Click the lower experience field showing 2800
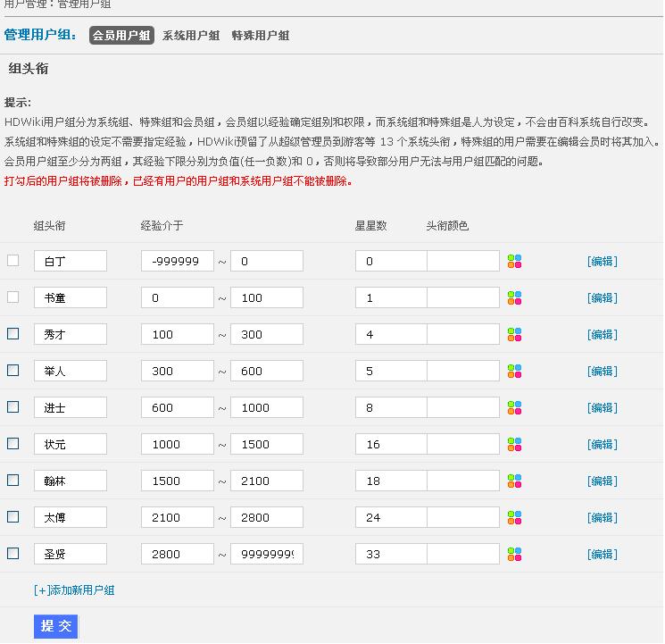The image size is (665, 644). click(178, 554)
